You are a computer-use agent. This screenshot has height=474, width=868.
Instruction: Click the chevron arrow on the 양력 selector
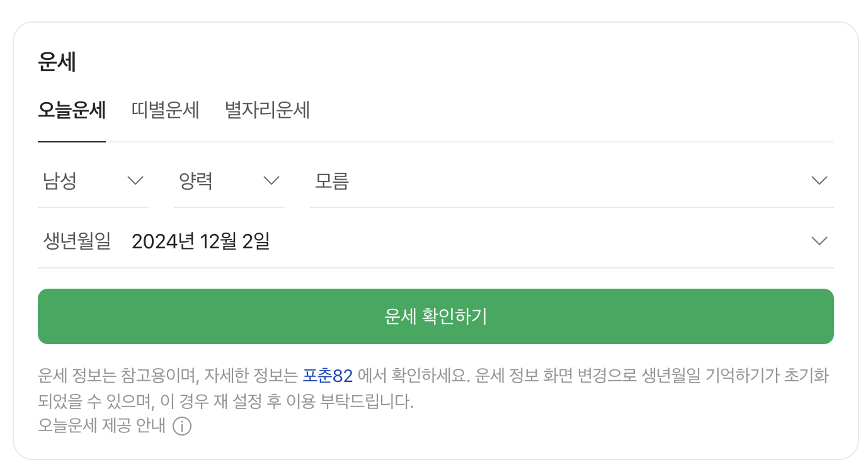[271, 180]
